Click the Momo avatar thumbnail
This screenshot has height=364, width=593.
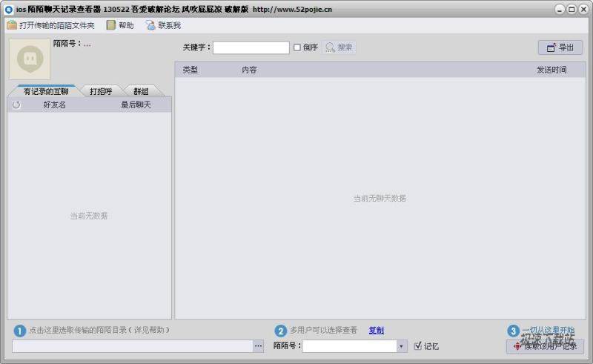click(x=30, y=59)
